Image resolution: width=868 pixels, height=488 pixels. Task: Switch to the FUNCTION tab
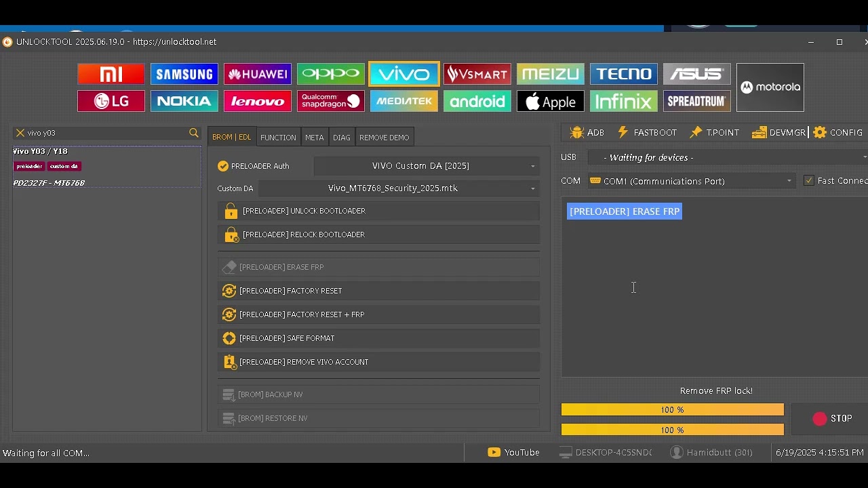(278, 137)
